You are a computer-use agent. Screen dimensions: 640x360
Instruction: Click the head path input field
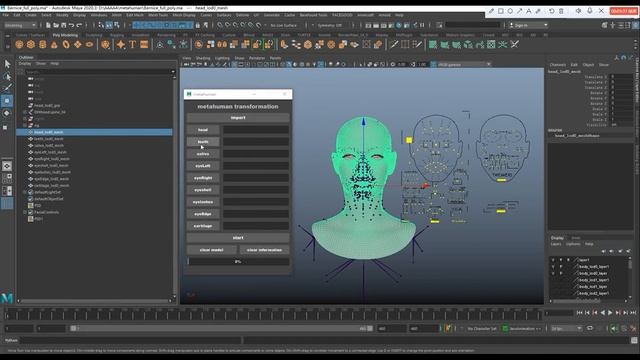click(x=256, y=130)
